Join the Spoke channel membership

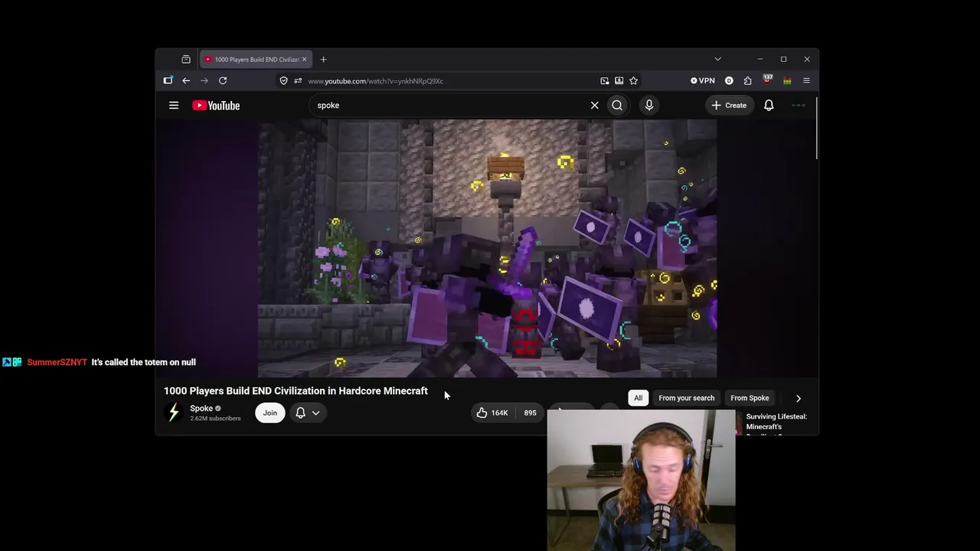point(270,412)
